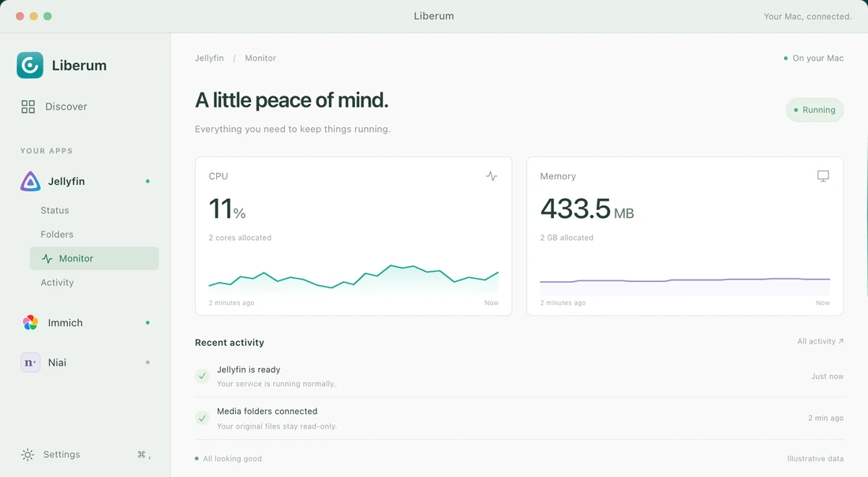This screenshot has width=868, height=477.
Task: Select the Immich app icon
Action: 31,322
